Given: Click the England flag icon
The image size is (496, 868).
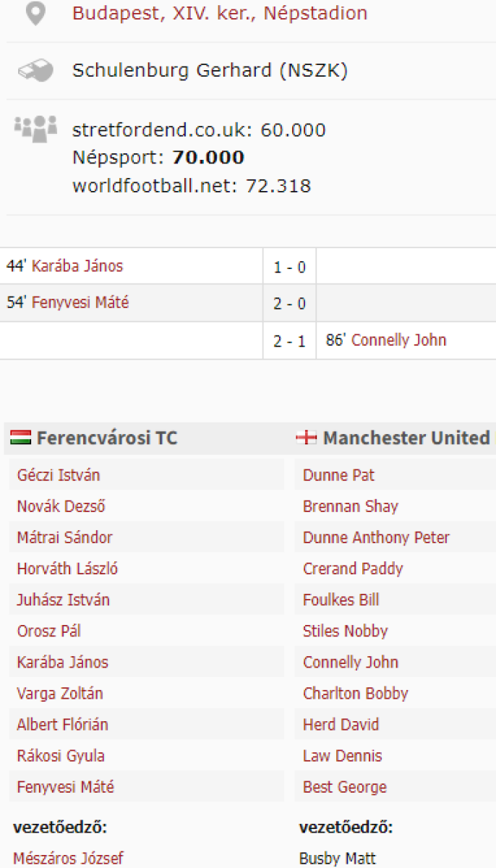Looking at the screenshot, I should [x=307, y=438].
